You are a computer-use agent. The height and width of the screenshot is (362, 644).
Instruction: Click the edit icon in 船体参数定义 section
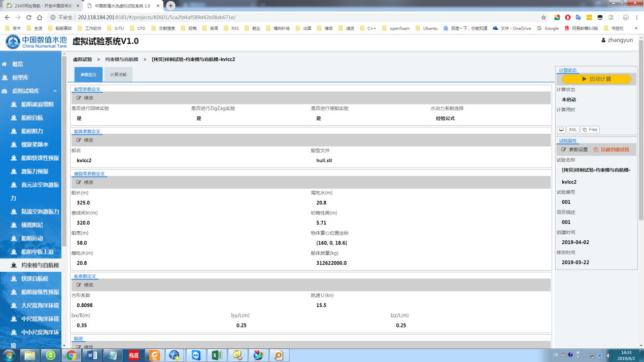pyautogui.click(x=79, y=140)
